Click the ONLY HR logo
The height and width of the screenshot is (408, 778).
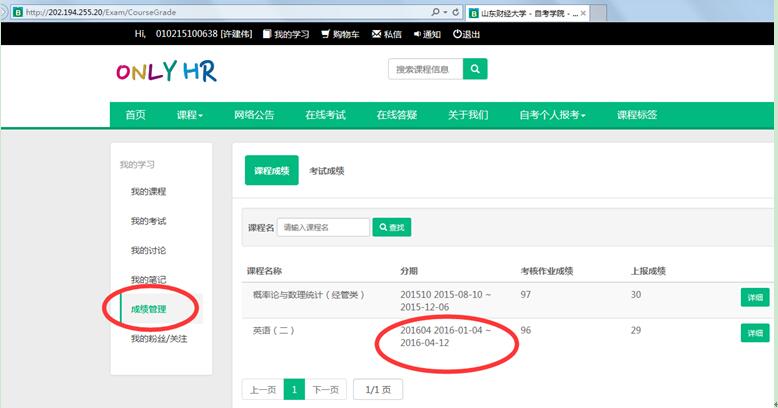point(166,71)
